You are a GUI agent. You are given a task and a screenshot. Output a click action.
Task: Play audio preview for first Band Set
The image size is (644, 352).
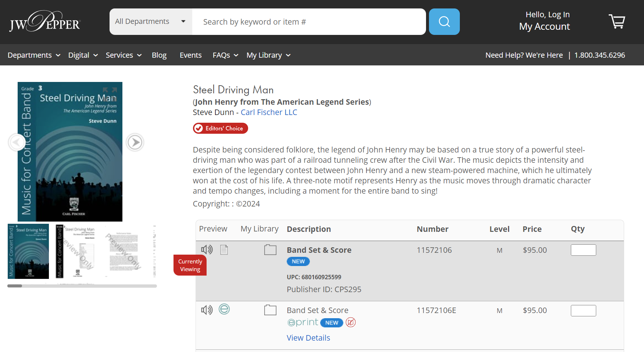[207, 250]
